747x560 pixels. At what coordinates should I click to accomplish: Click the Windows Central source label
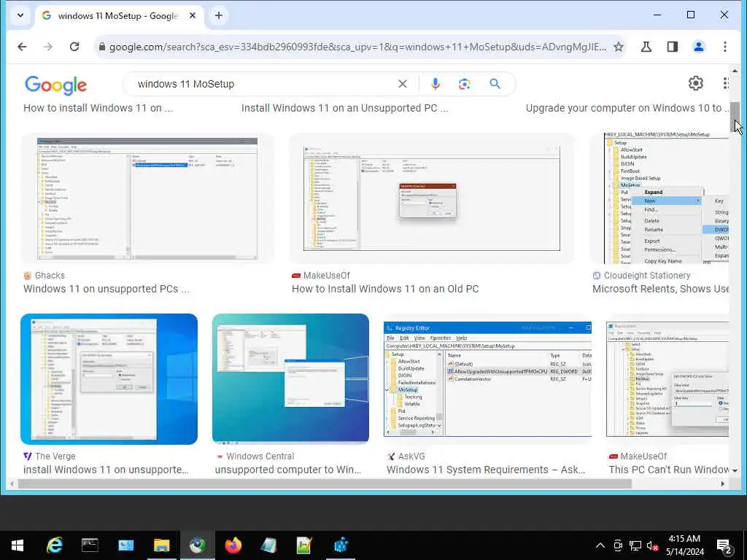pyautogui.click(x=260, y=456)
